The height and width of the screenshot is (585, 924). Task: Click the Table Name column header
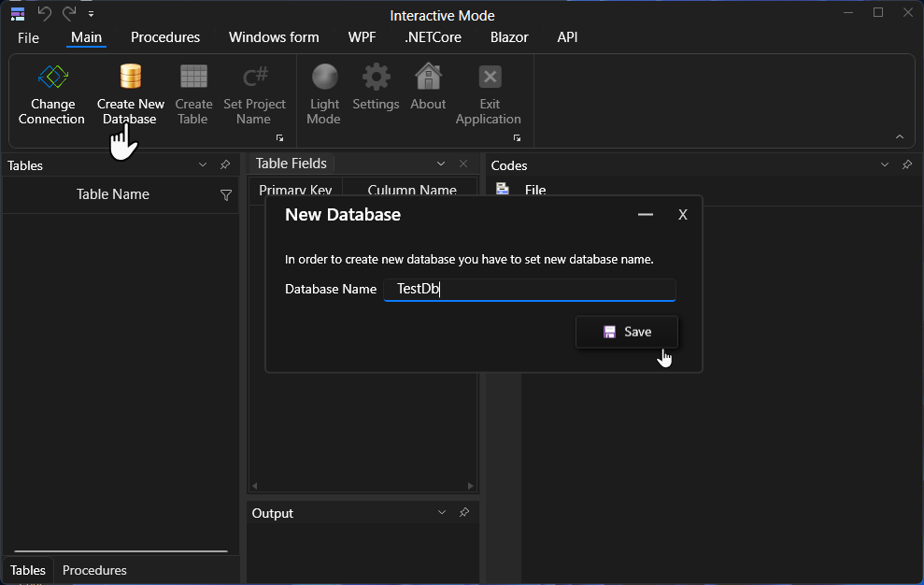pos(112,194)
